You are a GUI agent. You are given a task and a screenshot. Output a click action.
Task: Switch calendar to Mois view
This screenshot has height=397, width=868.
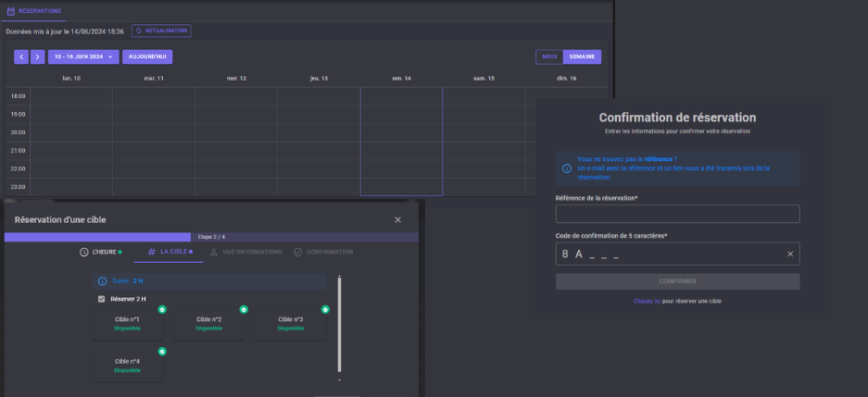[549, 57]
